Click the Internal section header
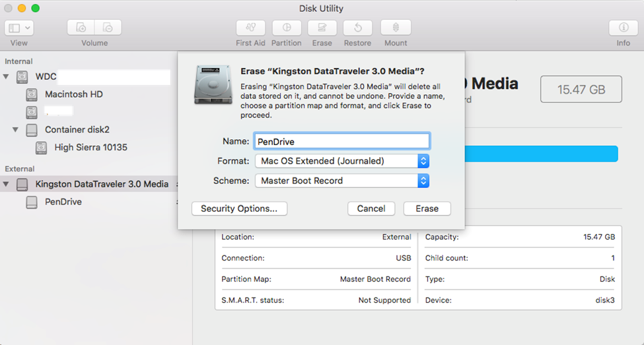Viewport: 644px width, 345px height. click(x=18, y=61)
